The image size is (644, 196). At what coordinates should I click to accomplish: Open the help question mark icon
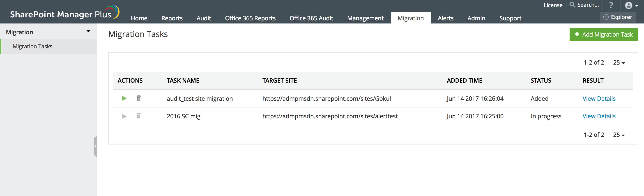611,5
